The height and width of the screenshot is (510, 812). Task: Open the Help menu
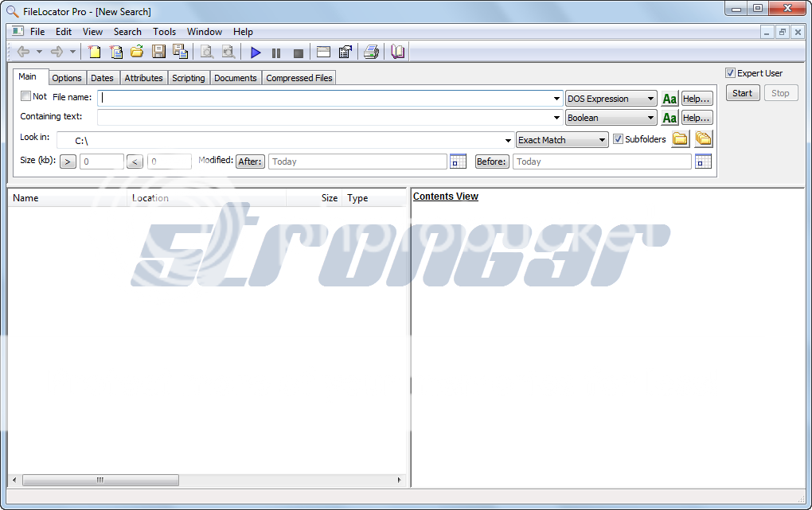pos(243,32)
